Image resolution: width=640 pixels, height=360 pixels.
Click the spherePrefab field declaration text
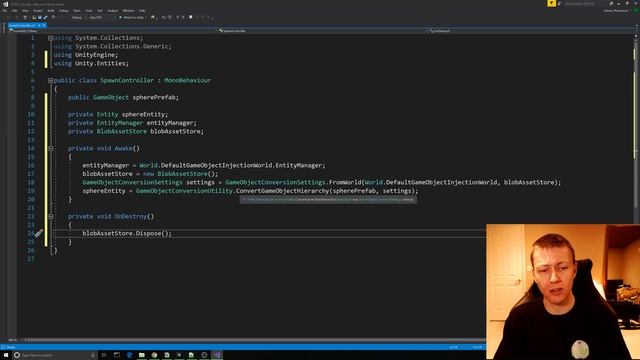(123, 98)
